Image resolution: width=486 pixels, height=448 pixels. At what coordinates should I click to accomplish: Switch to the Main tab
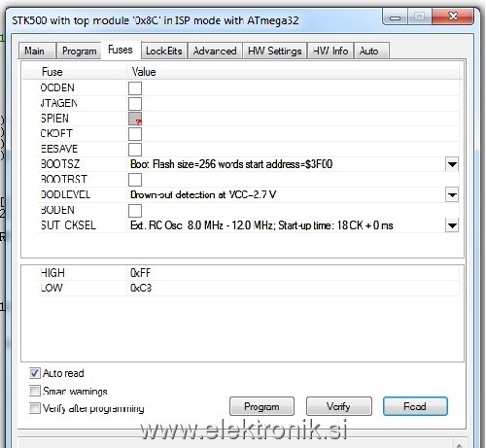click(37, 51)
